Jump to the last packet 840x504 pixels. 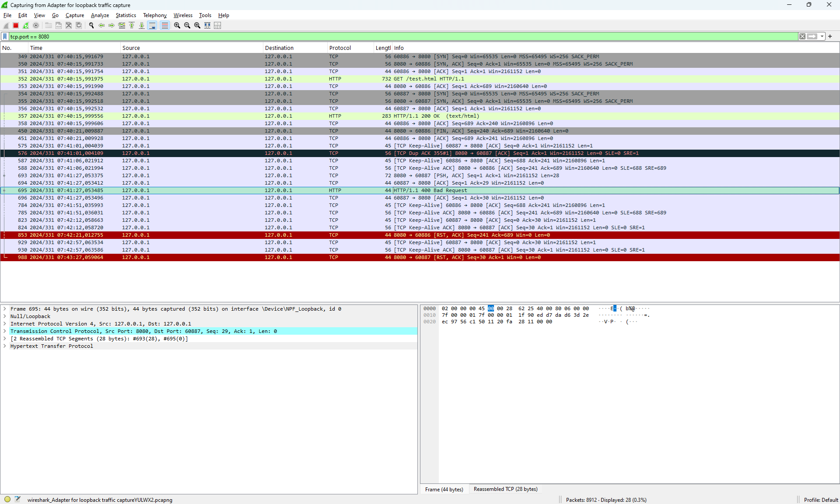point(142,25)
